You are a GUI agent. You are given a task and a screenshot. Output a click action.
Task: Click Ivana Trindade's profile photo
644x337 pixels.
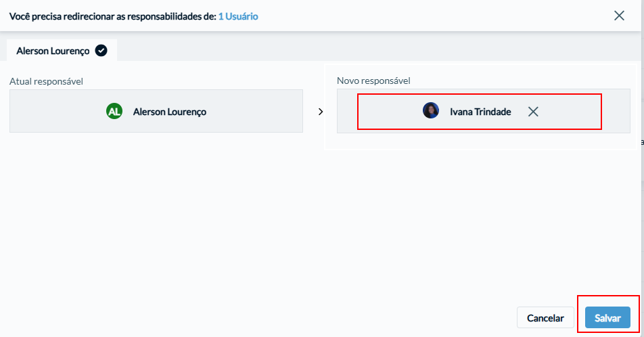[x=431, y=110]
